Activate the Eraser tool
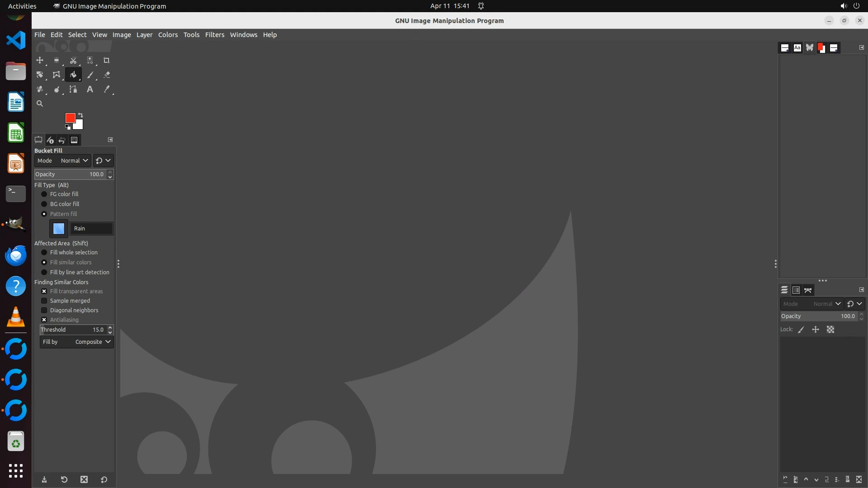Image resolution: width=868 pixels, height=488 pixels. pos(107,75)
